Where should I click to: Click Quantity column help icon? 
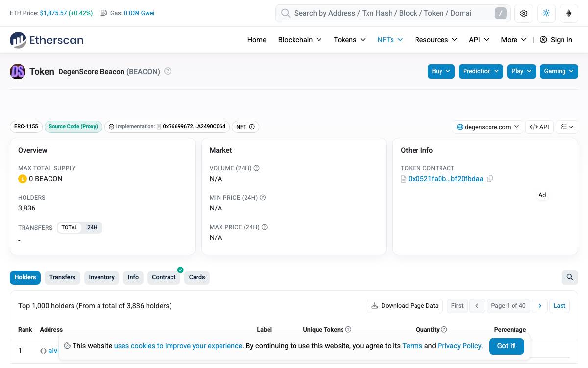(x=444, y=329)
